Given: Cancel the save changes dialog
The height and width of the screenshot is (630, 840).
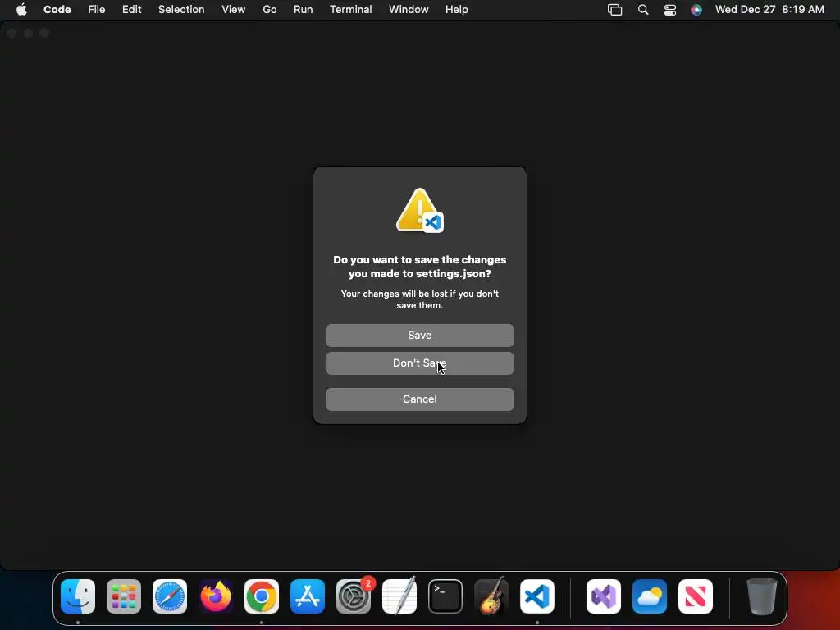Looking at the screenshot, I should point(419,399).
